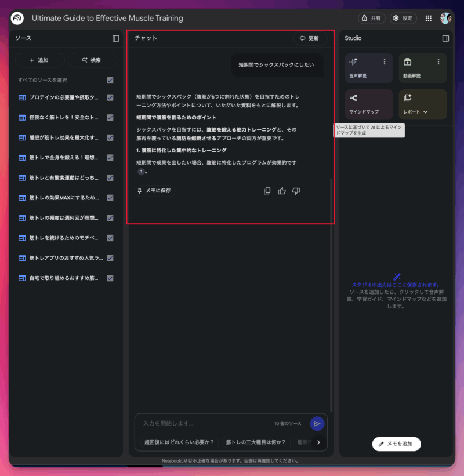Select the 超回復にはどれくらい必要か？ suggestion

179,442
